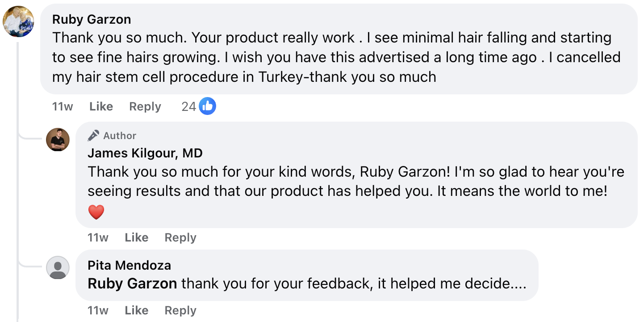Open Ruby Garzon's profile via her name

pos(92,19)
